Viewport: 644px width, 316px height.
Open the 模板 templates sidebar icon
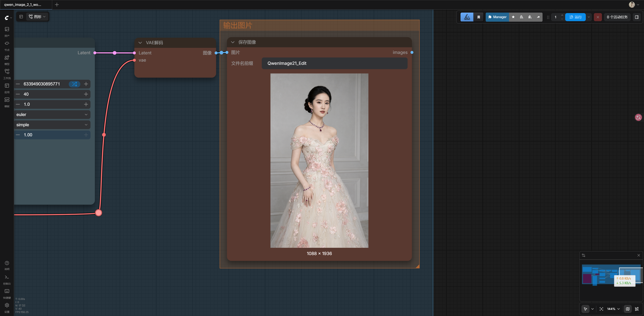(7, 102)
